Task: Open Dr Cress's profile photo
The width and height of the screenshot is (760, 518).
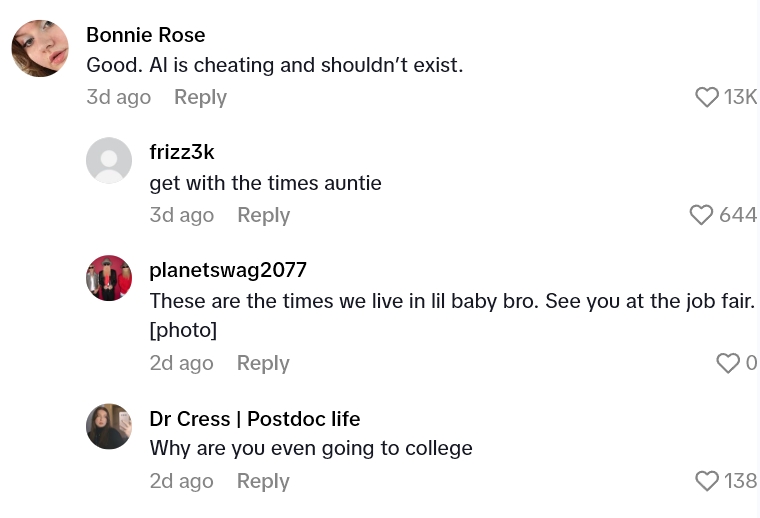Action: (x=109, y=426)
